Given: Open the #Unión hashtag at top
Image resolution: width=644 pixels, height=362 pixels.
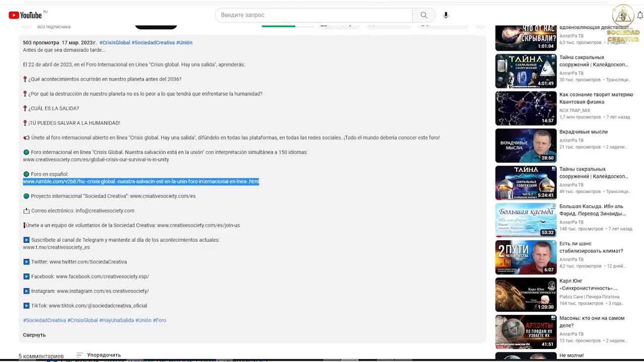Looking at the screenshot, I should [184, 43].
